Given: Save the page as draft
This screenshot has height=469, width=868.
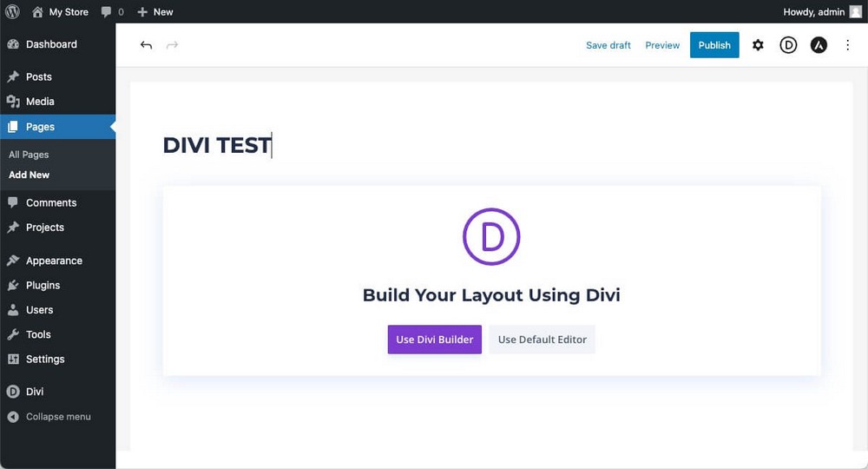Looking at the screenshot, I should [x=608, y=45].
